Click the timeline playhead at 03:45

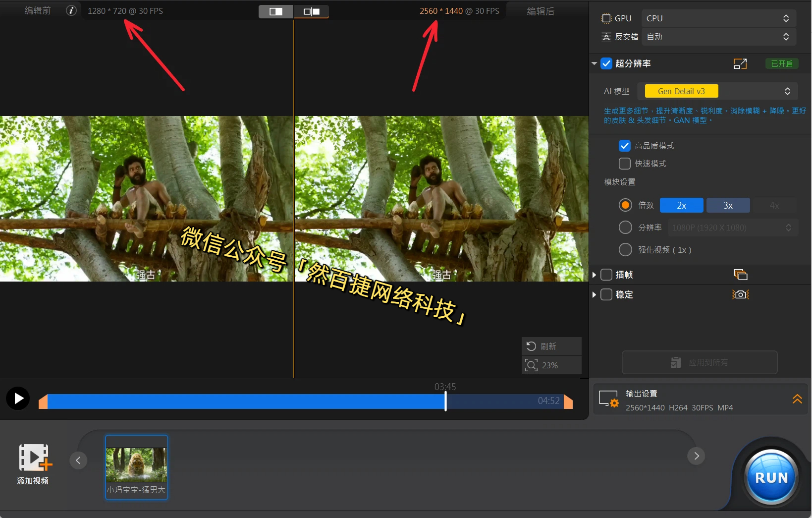tap(445, 401)
